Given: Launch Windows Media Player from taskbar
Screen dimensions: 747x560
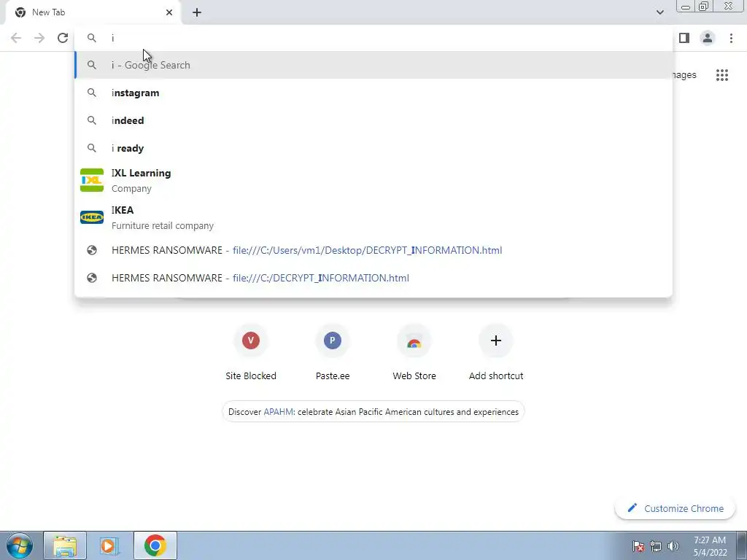Looking at the screenshot, I should 109,545.
